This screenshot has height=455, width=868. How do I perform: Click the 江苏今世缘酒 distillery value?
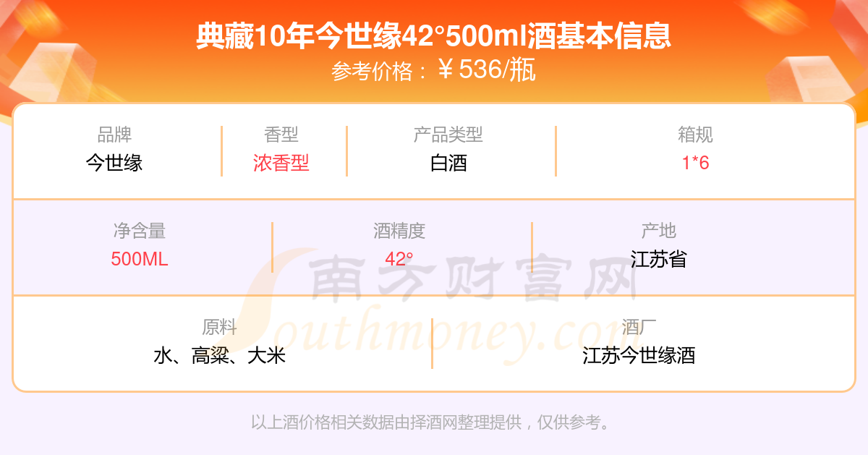click(639, 355)
